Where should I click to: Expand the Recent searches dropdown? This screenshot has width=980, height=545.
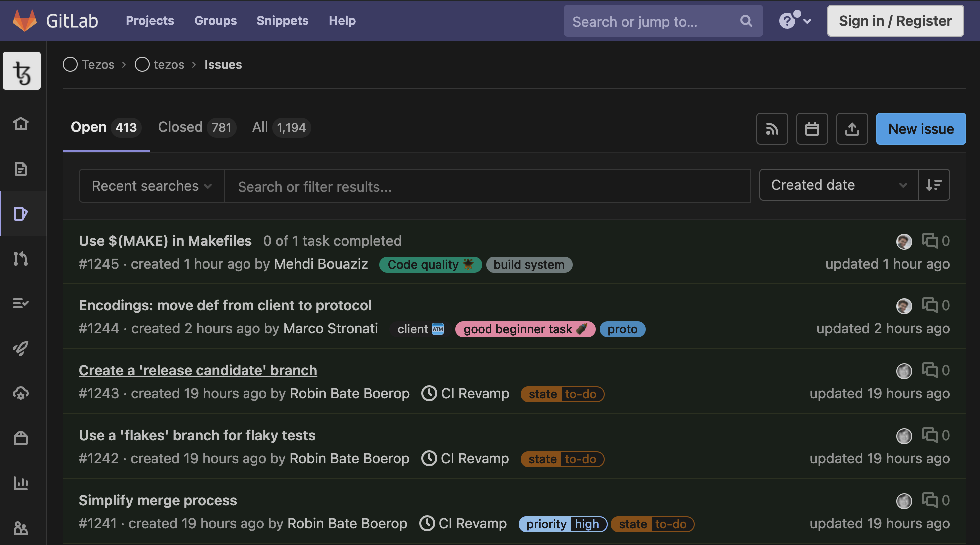coord(151,186)
